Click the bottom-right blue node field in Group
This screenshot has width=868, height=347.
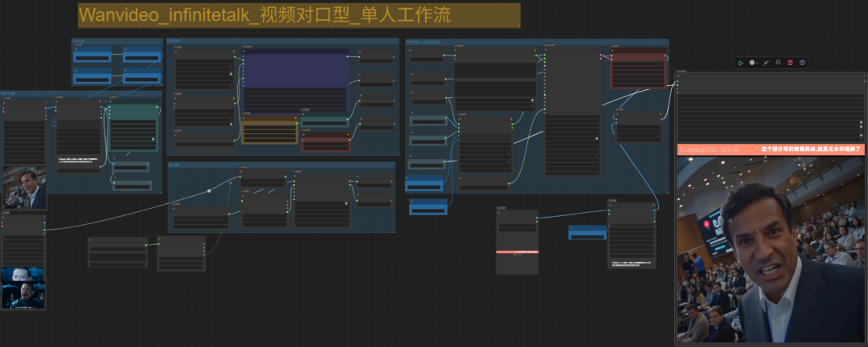pos(141,80)
